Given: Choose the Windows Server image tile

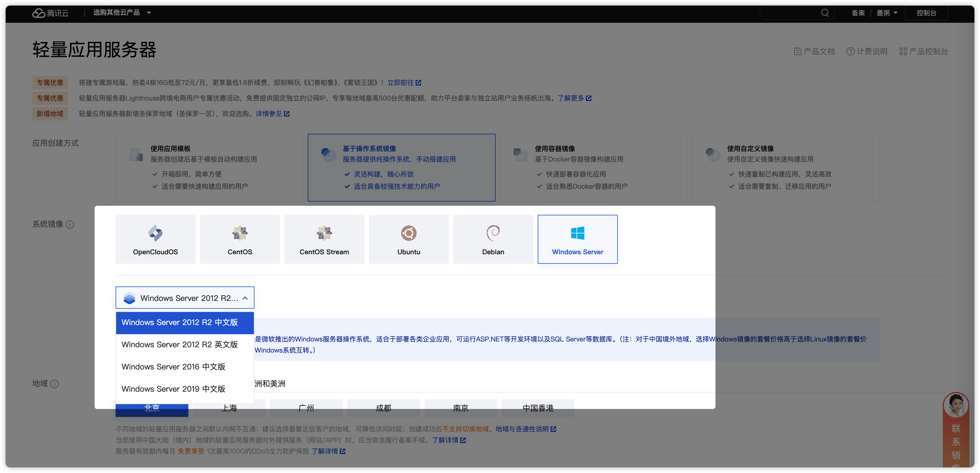Looking at the screenshot, I should pos(577,239).
